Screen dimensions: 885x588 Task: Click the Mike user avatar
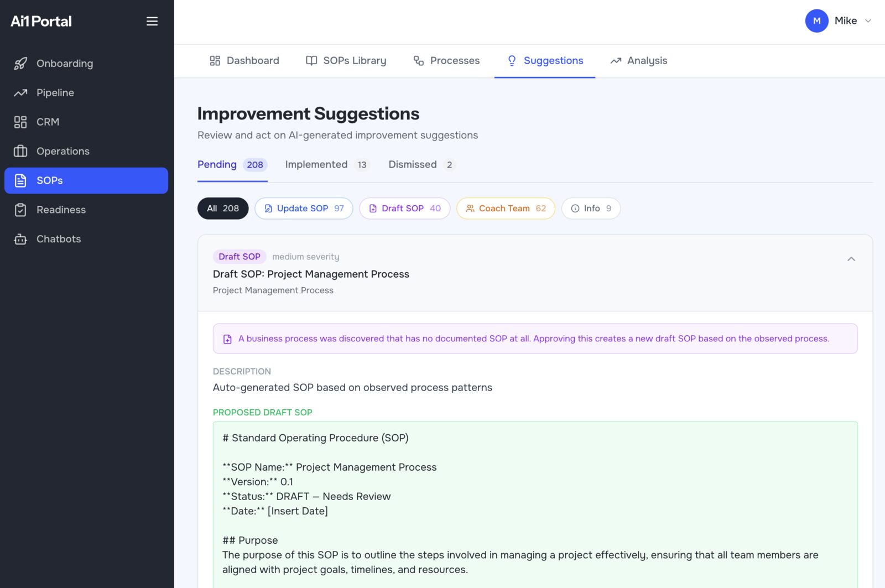(816, 21)
